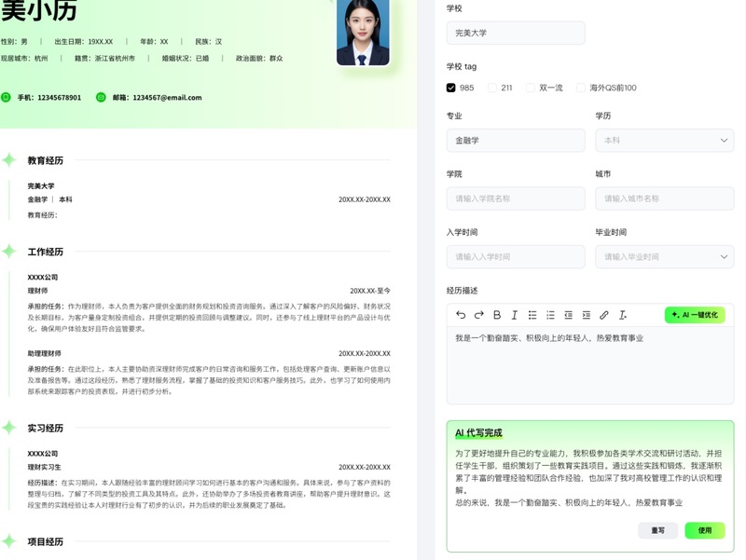Click the 助理理财师 job title on resume
This screenshot has height=560, width=746.
point(44,353)
